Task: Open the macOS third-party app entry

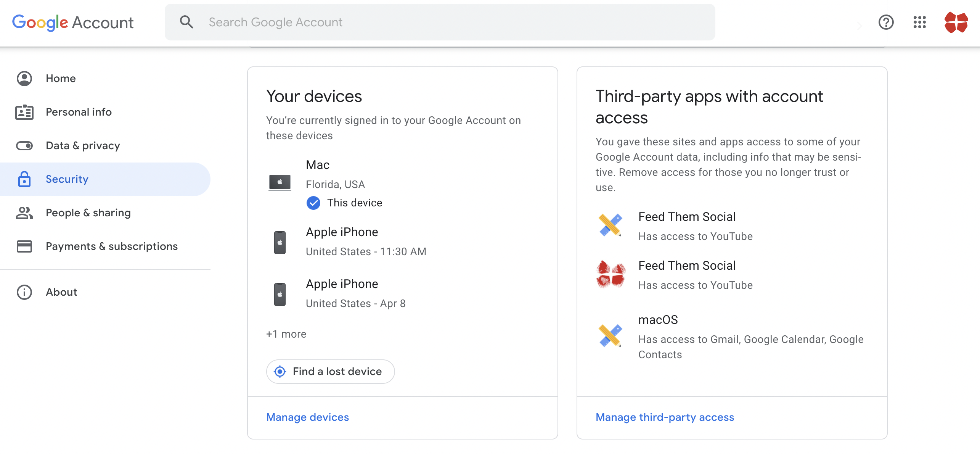Action: point(731,337)
